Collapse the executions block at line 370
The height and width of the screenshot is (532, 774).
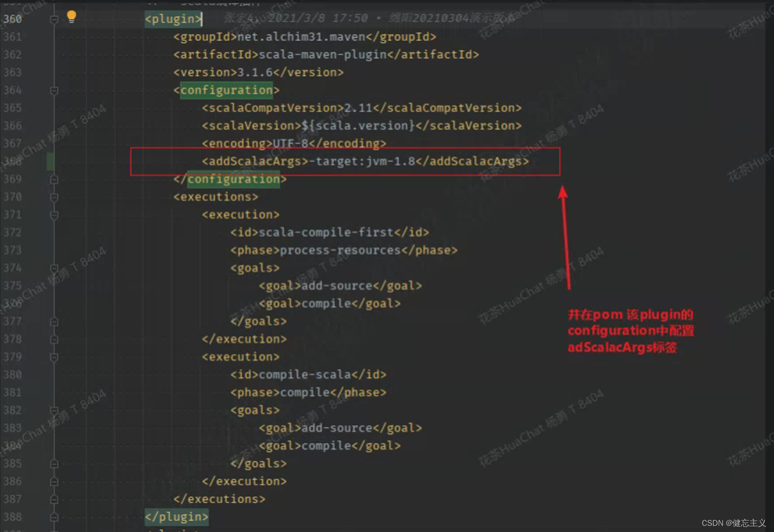[53, 197]
